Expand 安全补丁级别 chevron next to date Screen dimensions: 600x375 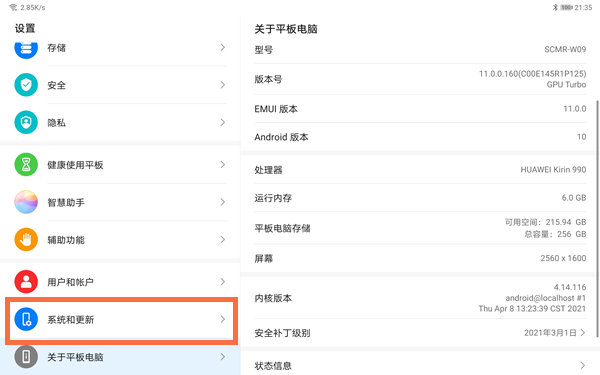tap(583, 333)
